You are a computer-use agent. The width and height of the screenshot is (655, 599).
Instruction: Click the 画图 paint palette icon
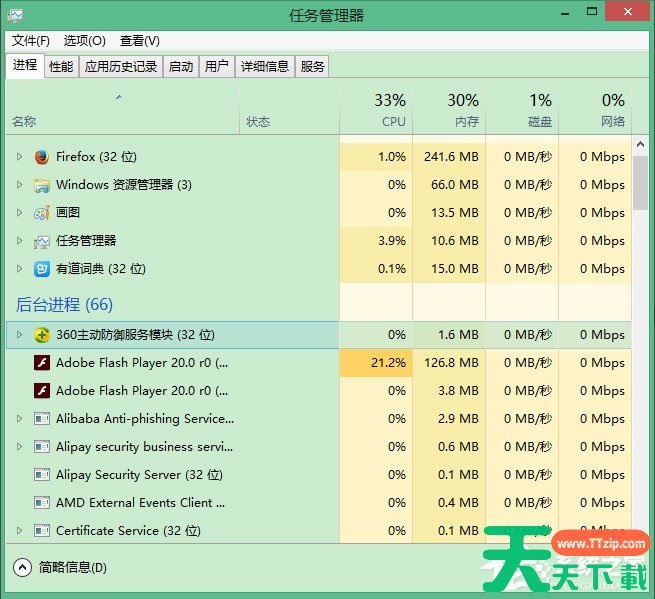tap(42, 213)
